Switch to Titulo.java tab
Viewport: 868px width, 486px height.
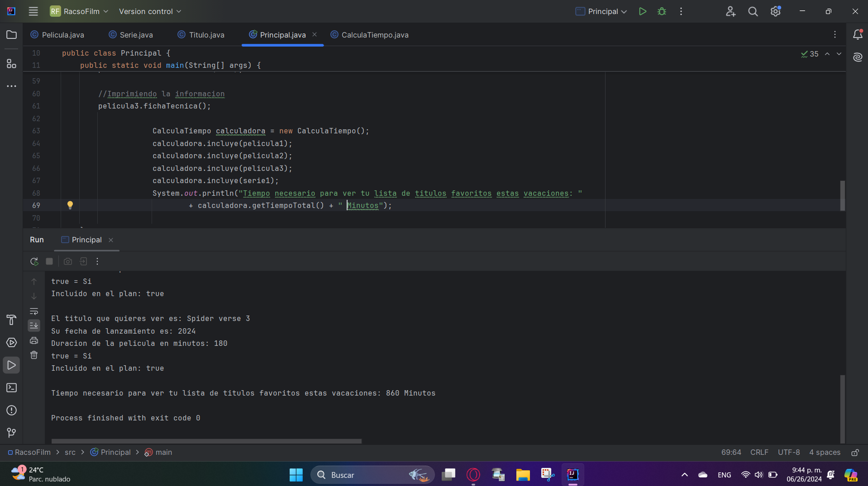(201, 35)
